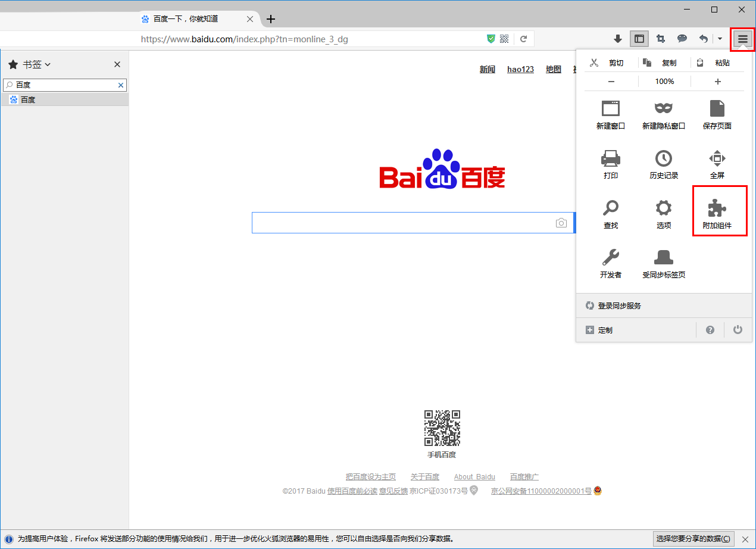Click the 手机百度 QR code image
Viewport: 756px width, 549px height.
tap(442, 428)
